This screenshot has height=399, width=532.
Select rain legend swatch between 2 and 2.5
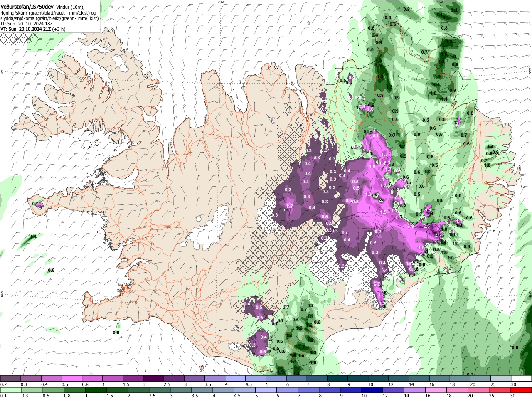(138, 390)
